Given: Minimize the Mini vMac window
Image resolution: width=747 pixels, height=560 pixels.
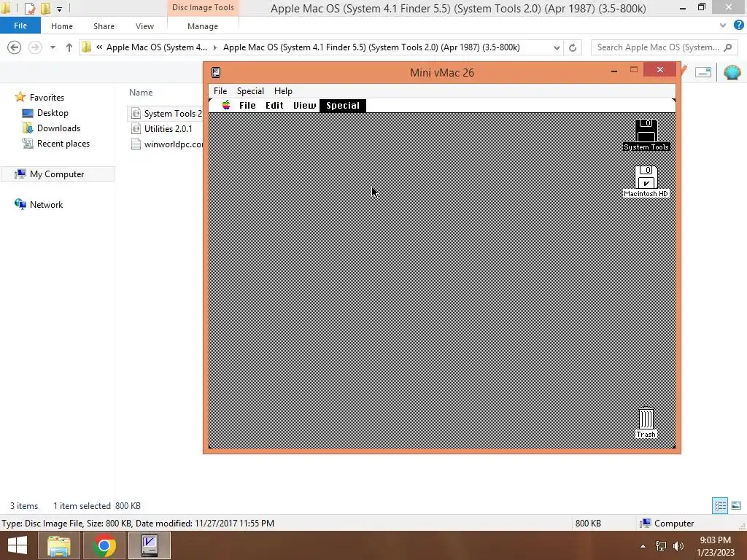Looking at the screenshot, I should click(614, 71).
